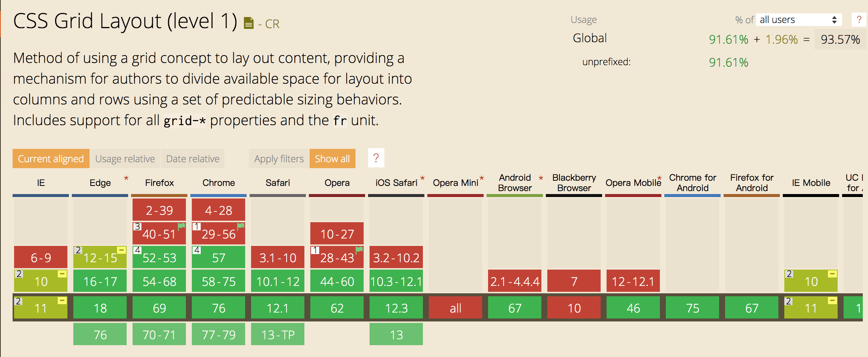Viewport: 868px width, 357px height.
Task: Click the note 2 badge on IE 10
Action: click(19, 274)
